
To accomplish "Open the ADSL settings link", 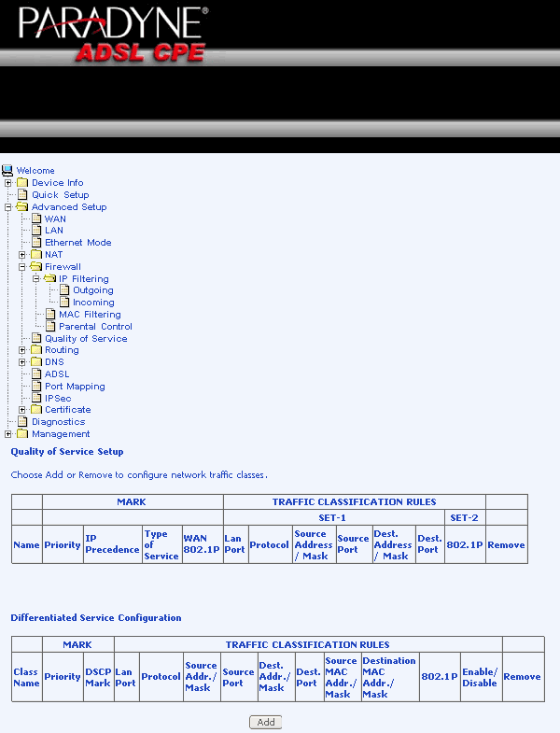I will pyautogui.click(x=57, y=374).
